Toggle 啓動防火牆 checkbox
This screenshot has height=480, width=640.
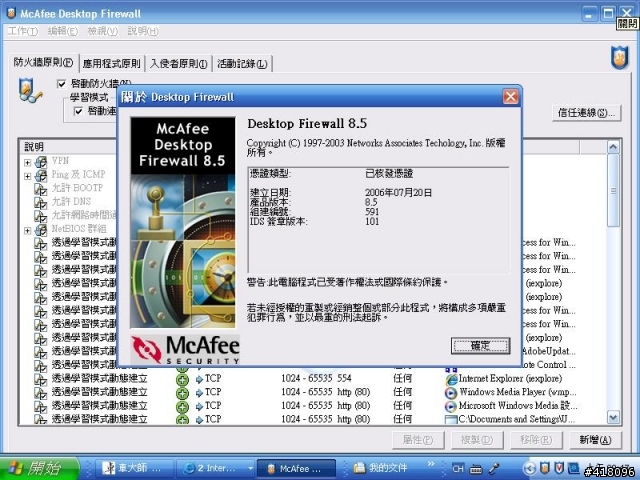61,84
